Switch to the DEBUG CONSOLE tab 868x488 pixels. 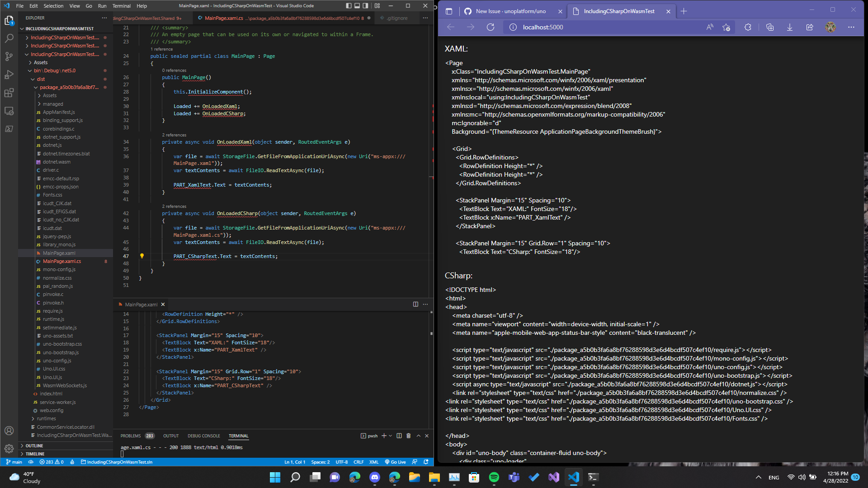204,436
